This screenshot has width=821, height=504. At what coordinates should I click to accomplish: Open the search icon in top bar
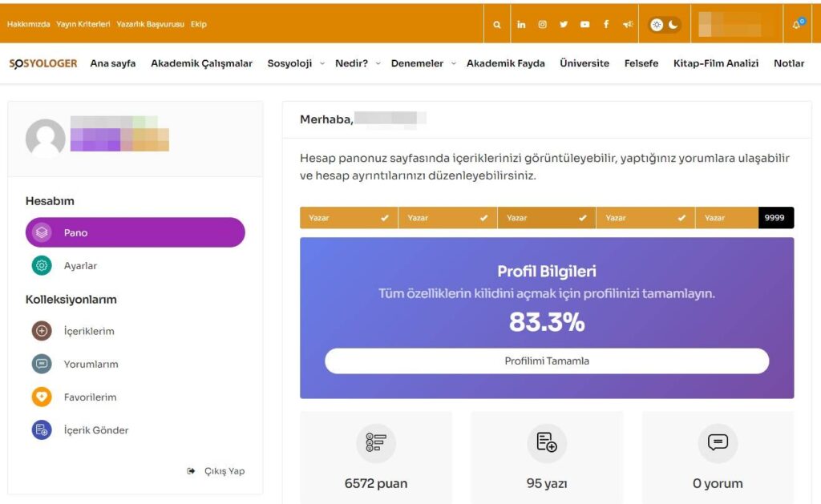click(497, 24)
